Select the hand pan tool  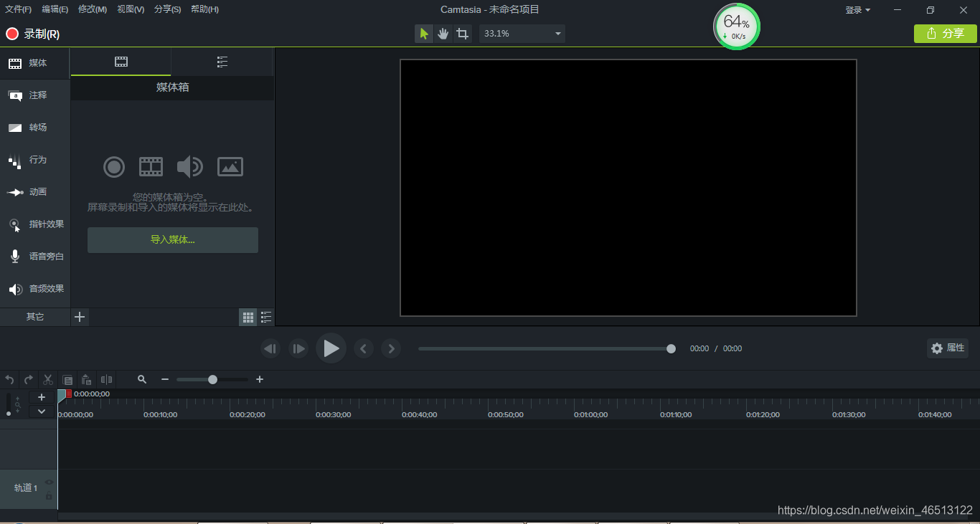[443, 34]
